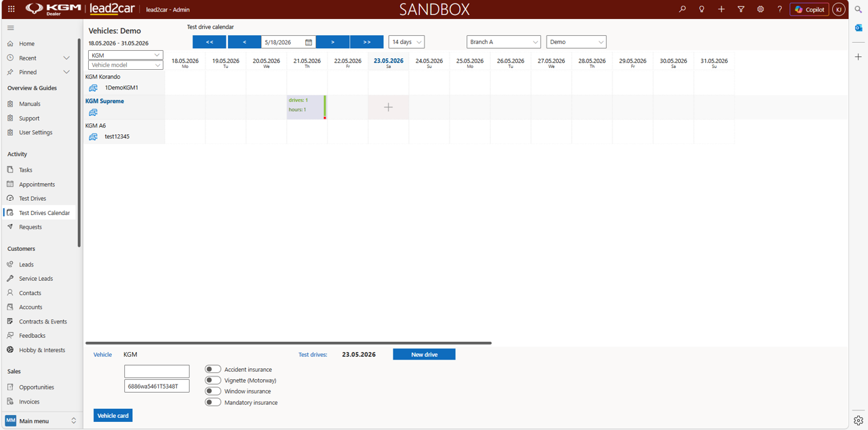This screenshot has width=868, height=430.
Task: Open the Demo dropdown
Action: click(576, 42)
